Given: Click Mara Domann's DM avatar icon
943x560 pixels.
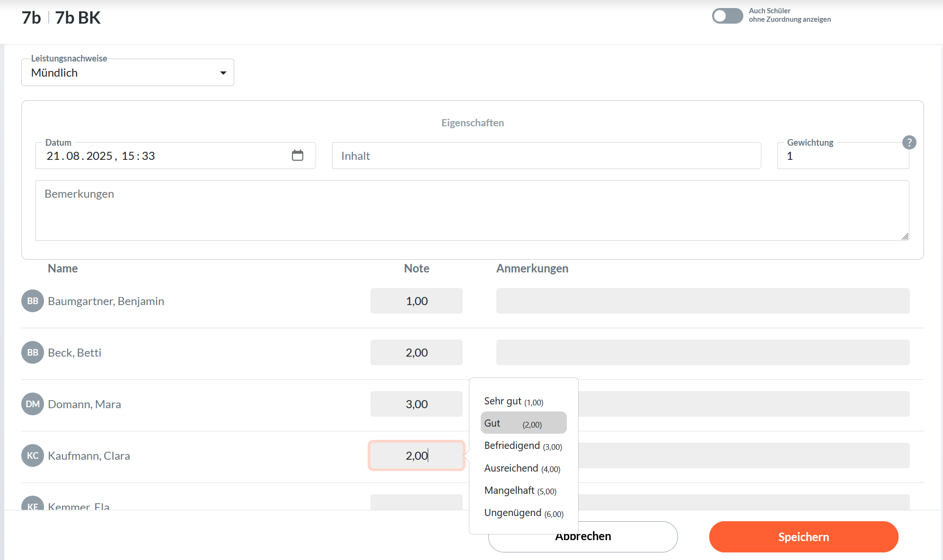Looking at the screenshot, I should (33, 404).
